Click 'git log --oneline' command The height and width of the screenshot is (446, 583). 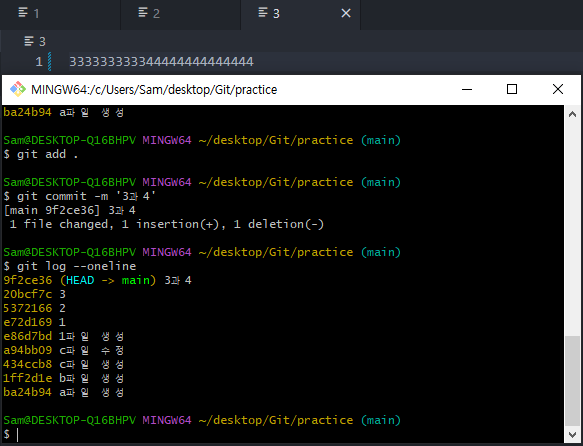click(70, 266)
